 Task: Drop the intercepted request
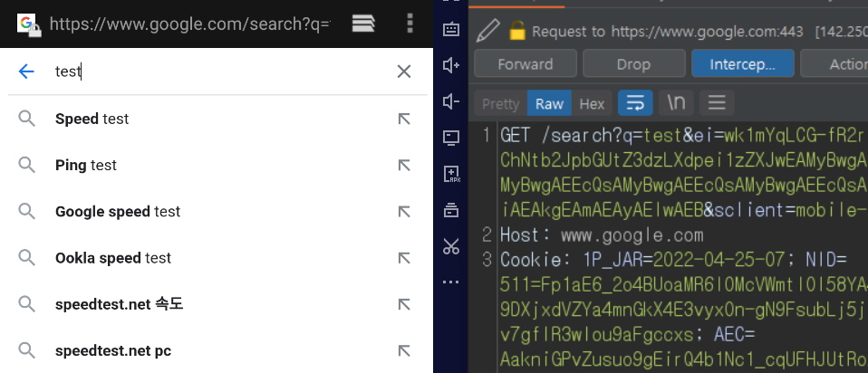[634, 63]
